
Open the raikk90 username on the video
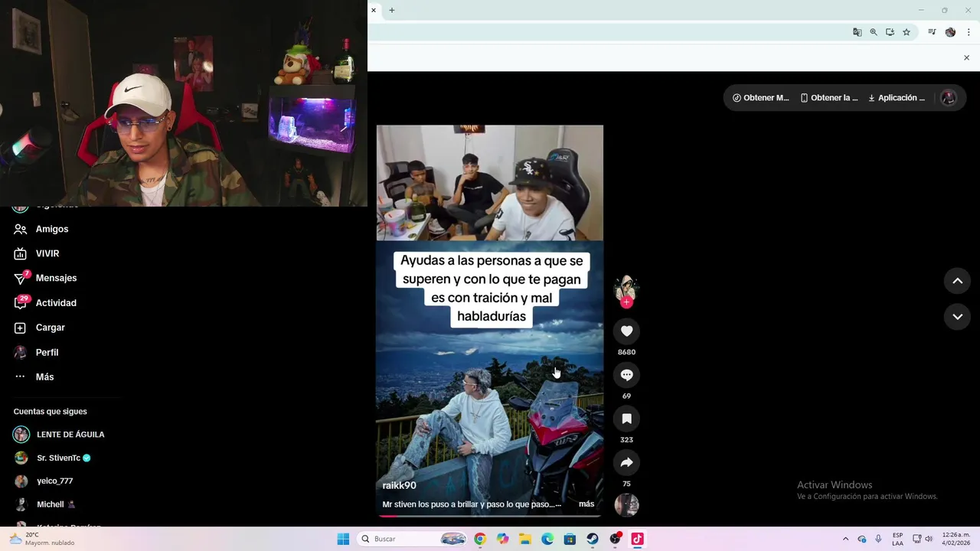399,485
